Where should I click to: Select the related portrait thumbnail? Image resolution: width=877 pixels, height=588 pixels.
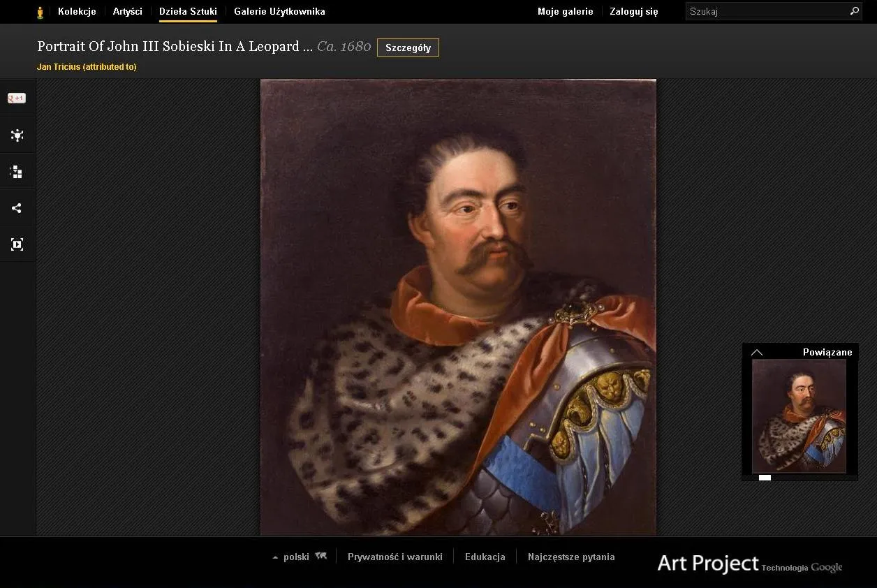[799, 416]
